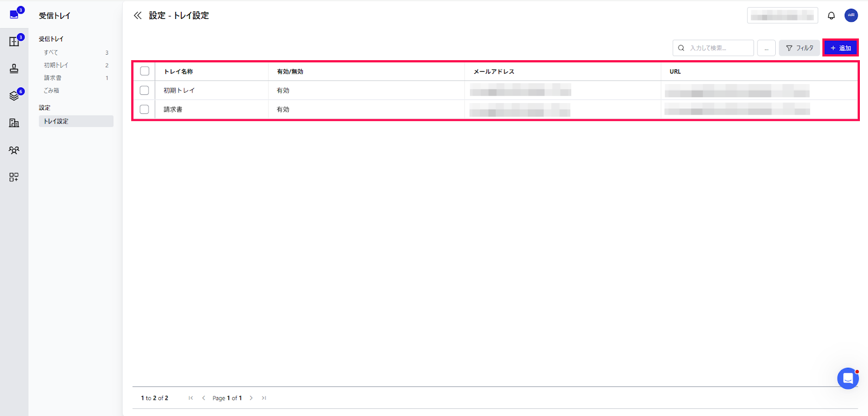Open the layers stack icon in the rail
Screen dimensions: 868x416
pos(14,96)
